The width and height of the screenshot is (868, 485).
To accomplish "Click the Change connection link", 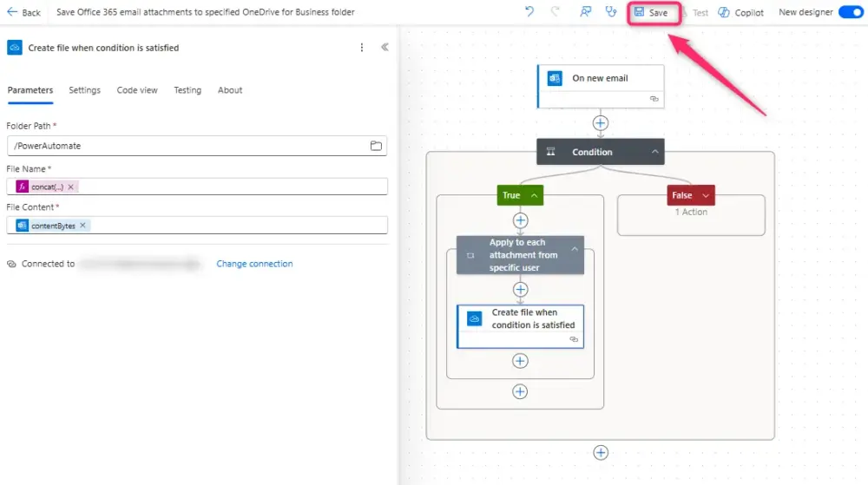I will point(254,264).
